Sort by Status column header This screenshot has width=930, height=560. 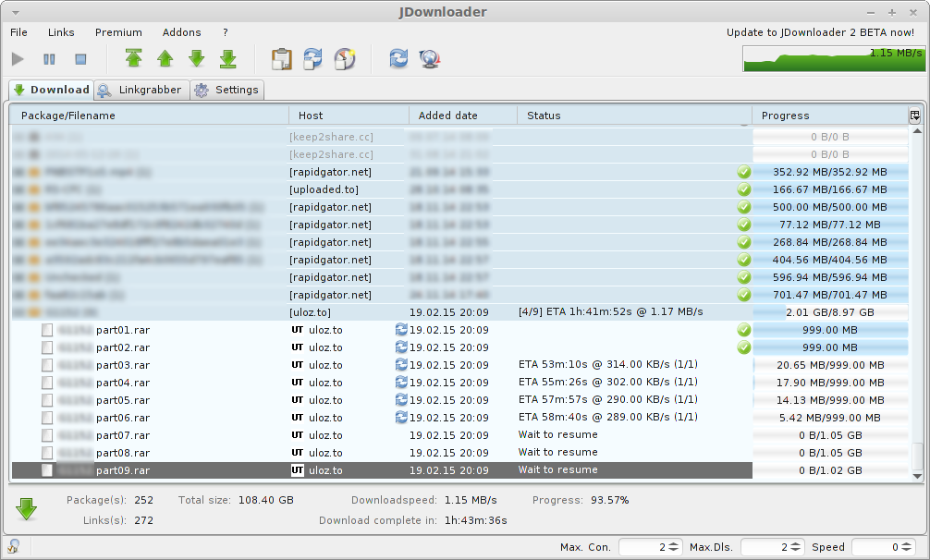pyautogui.click(x=634, y=116)
